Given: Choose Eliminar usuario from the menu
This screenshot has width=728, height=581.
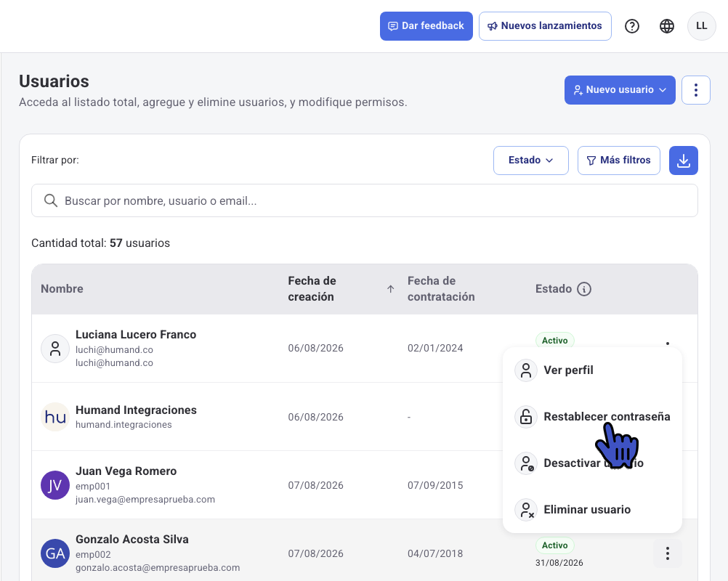Looking at the screenshot, I should [592, 510].
